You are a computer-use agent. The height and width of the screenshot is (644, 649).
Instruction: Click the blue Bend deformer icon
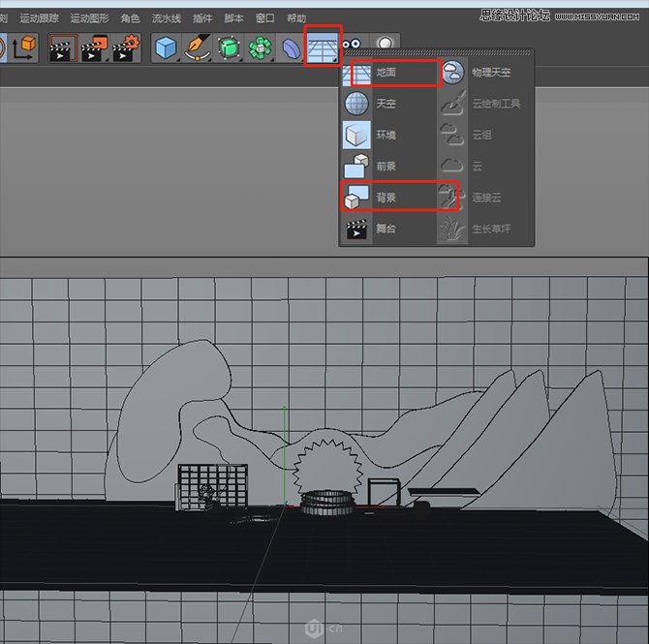click(x=290, y=47)
